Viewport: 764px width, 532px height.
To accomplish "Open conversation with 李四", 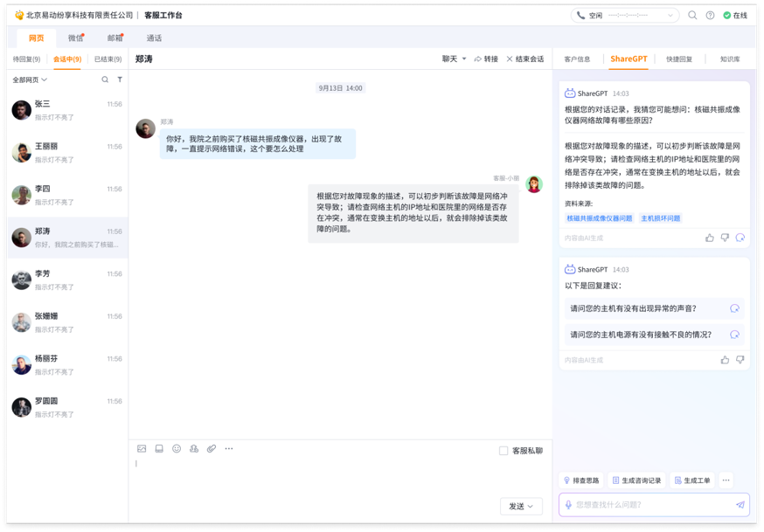I will point(67,195).
